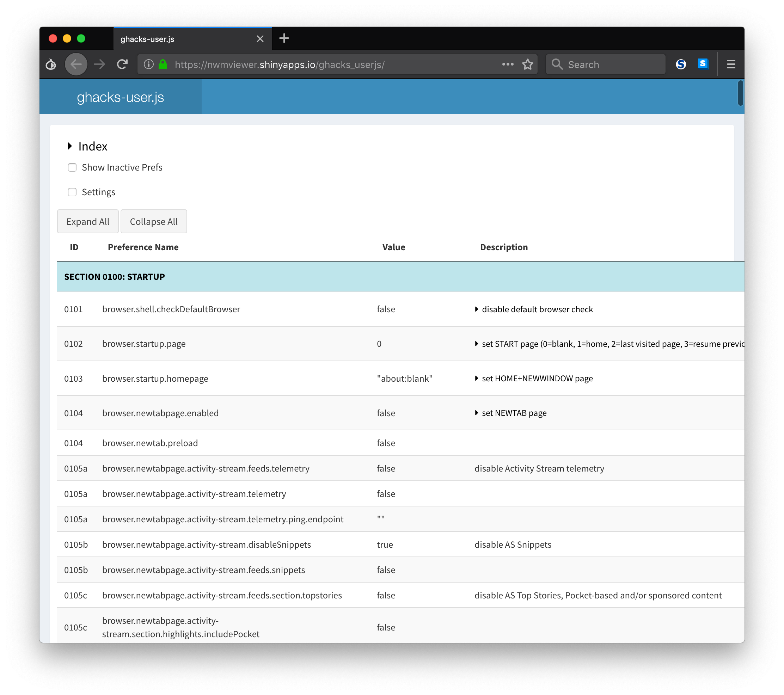This screenshot has height=695, width=784.
Task: Enable the Show Inactive Prefs checkbox
Action: coord(72,167)
